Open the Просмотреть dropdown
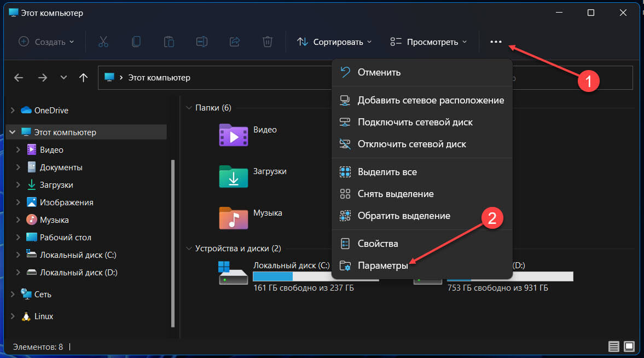 click(x=428, y=42)
